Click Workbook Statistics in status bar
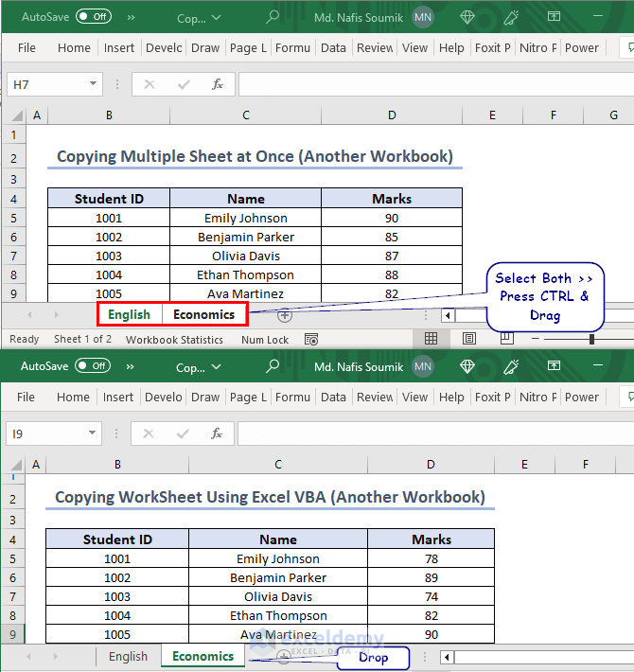This screenshot has height=672, width=634. tap(174, 340)
